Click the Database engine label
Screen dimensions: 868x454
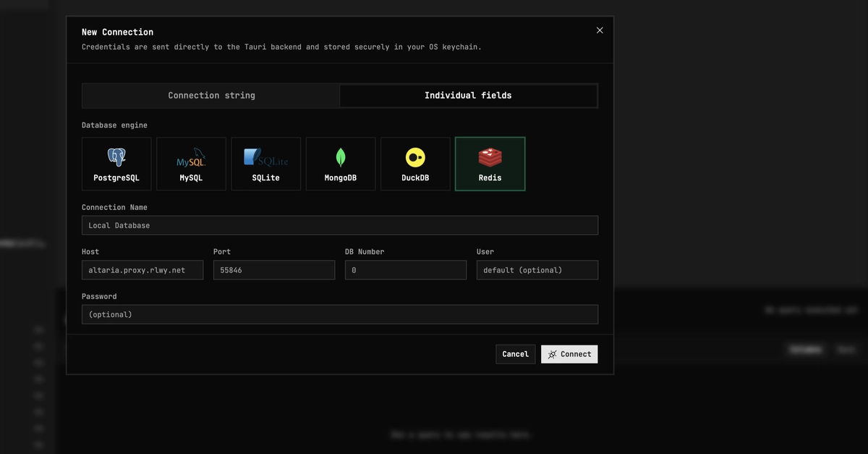click(114, 125)
